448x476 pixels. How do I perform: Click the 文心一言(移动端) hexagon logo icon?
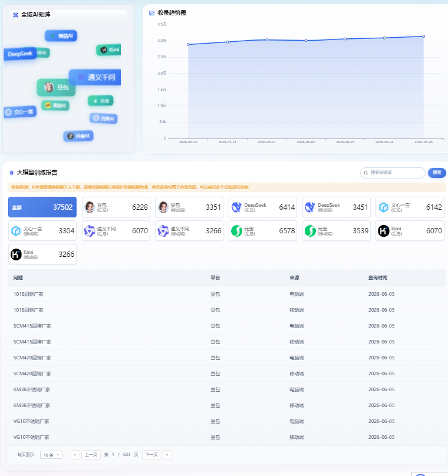(x=16, y=231)
